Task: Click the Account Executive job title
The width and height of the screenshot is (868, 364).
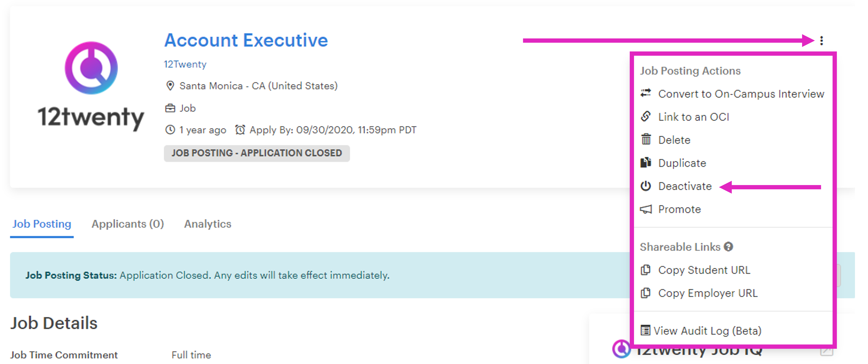Action: [246, 40]
